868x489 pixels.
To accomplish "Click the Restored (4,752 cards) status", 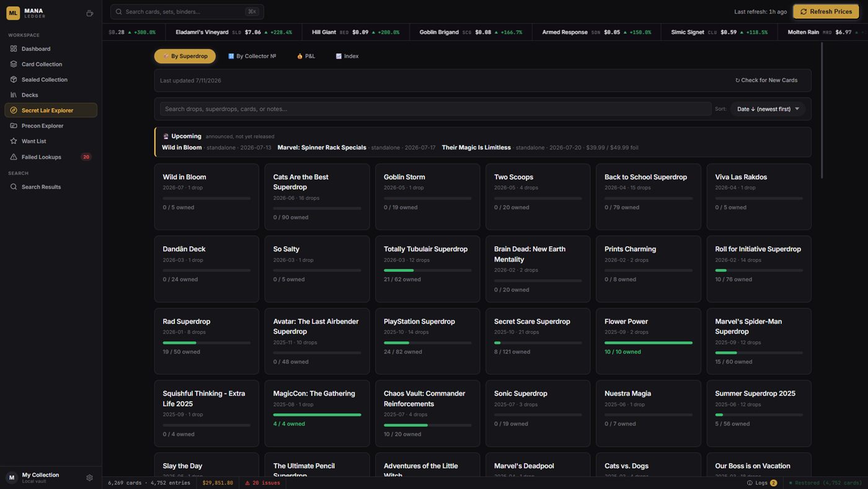I will point(825,483).
